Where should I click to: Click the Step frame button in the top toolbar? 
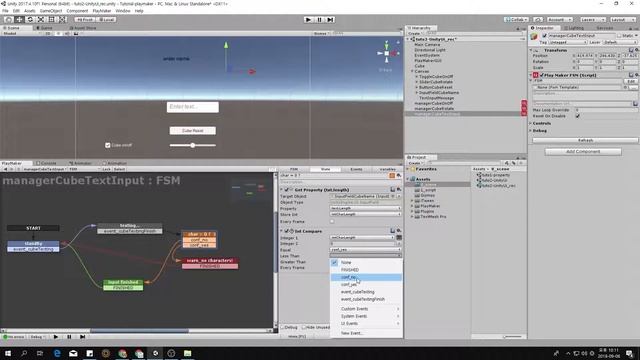[x=331, y=20]
